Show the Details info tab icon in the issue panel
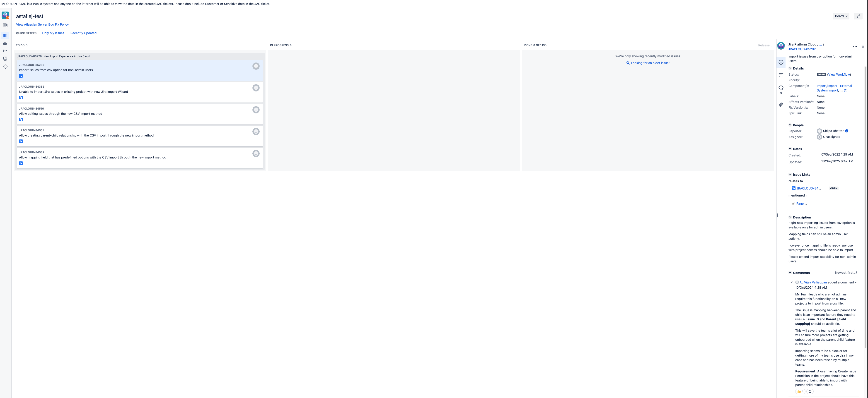The image size is (868, 398). tap(781, 62)
